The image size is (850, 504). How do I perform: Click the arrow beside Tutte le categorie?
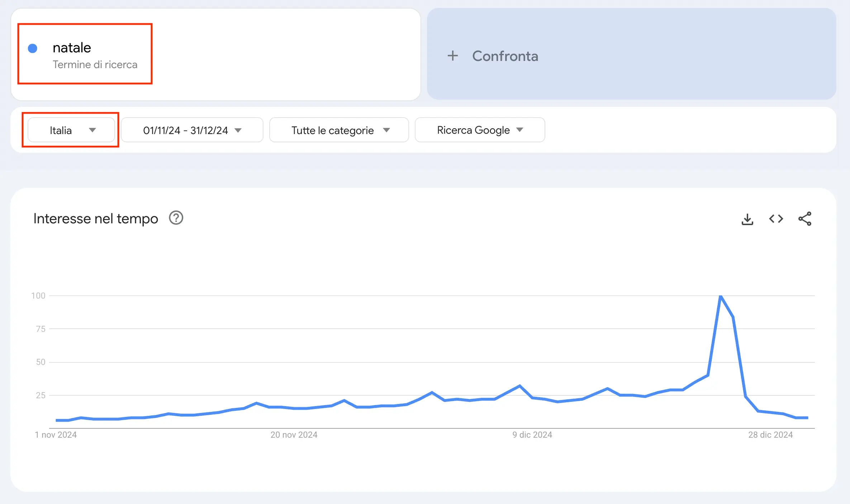point(386,130)
